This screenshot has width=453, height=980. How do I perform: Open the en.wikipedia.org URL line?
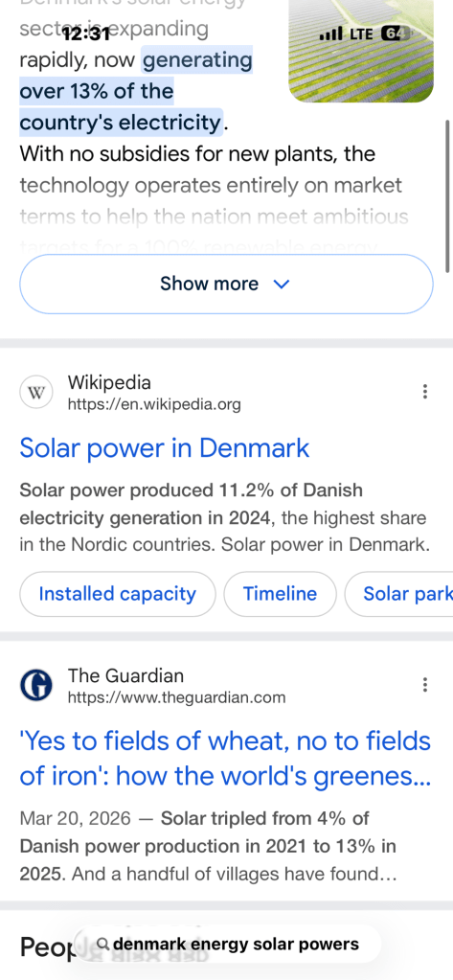(154, 405)
